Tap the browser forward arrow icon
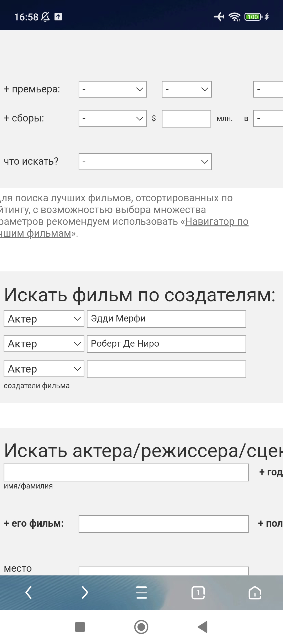Viewport: 283px width, 644px height. (85, 592)
